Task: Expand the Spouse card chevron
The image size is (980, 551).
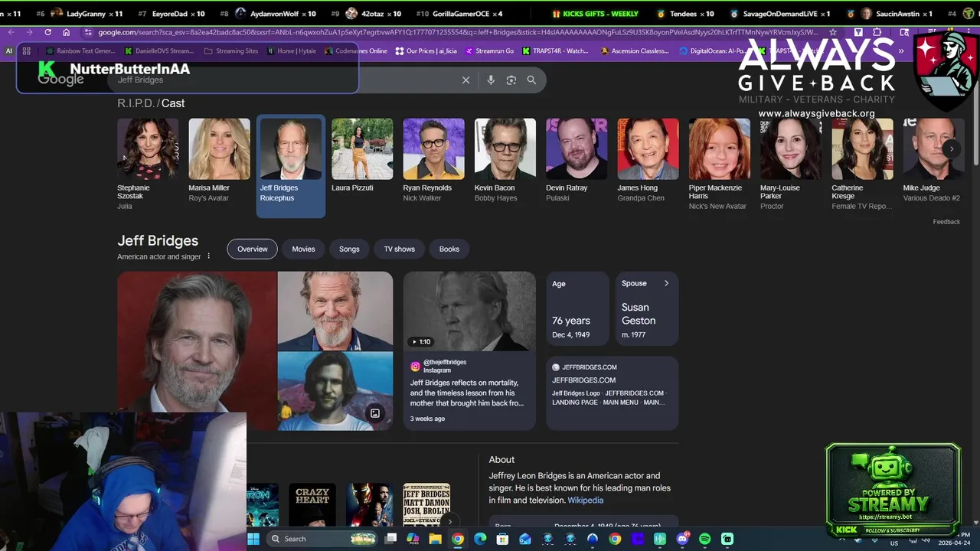Action: [666, 283]
